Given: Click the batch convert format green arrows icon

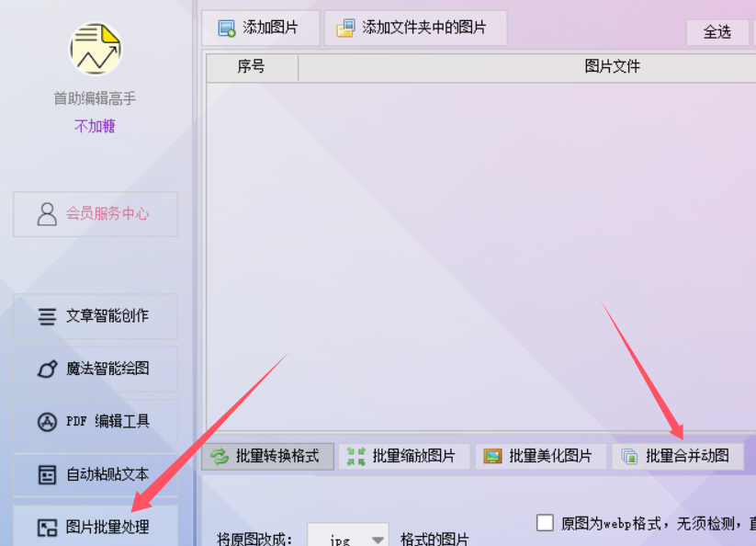Looking at the screenshot, I should (x=220, y=456).
